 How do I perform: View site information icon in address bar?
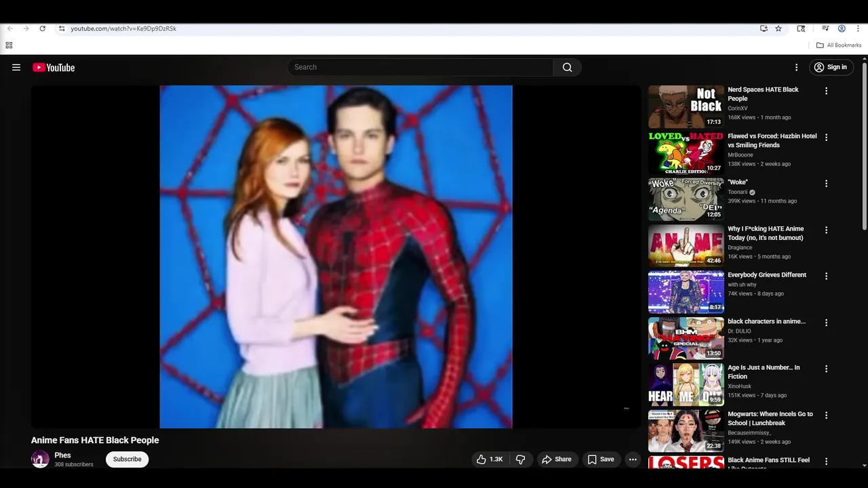click(x=62, y=28)
